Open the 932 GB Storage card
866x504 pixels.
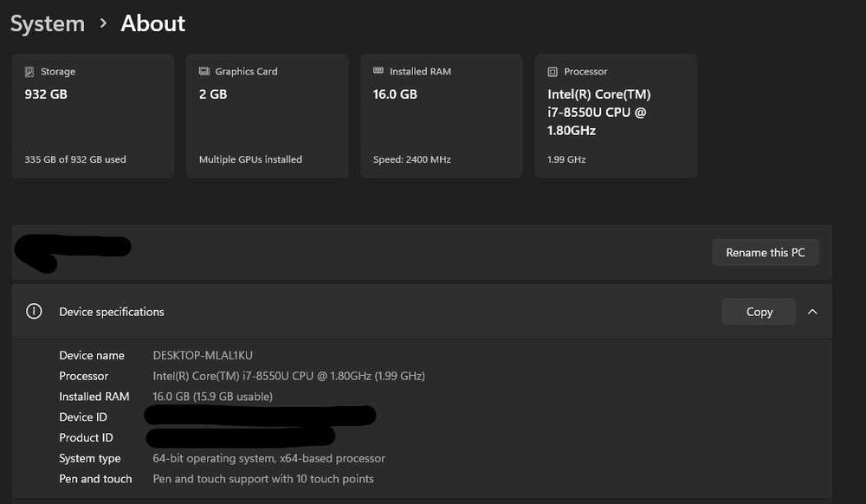pyautogui.click(x=93, y=116)
